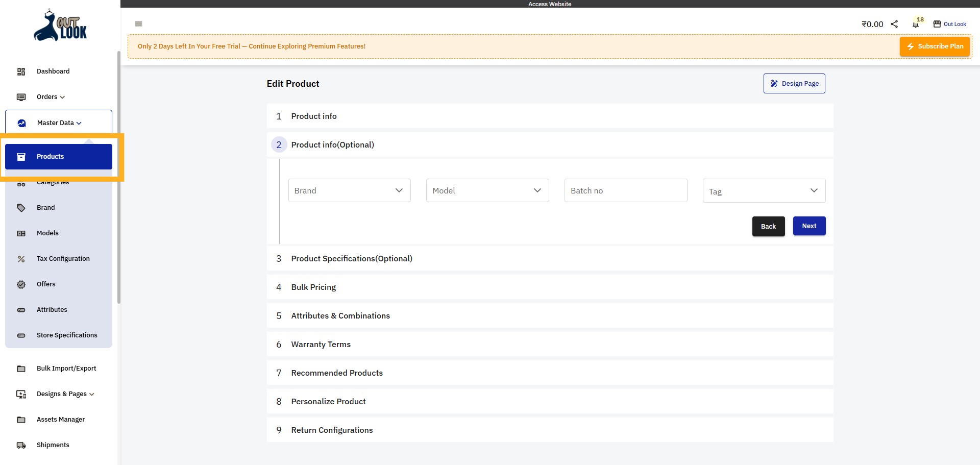Open the Bulk Pricing step
The image size is (980, 465).
click(313, 287)
